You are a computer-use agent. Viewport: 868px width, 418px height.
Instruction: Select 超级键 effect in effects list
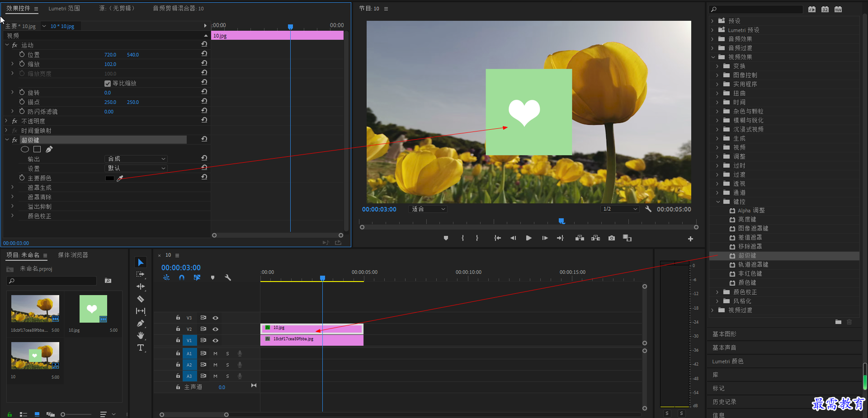coord(747,256)
